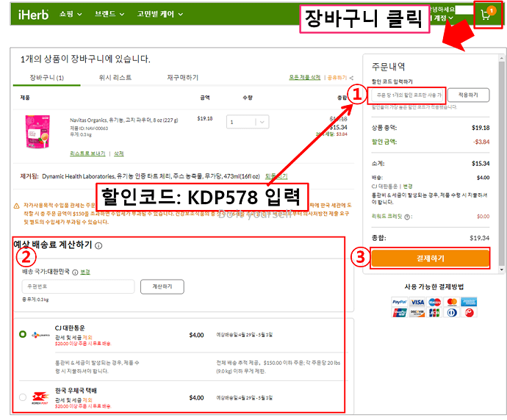Click the info icon beside 예상 배송료 계산하기
The image size is (507, 420).
[x=99, y=245]
